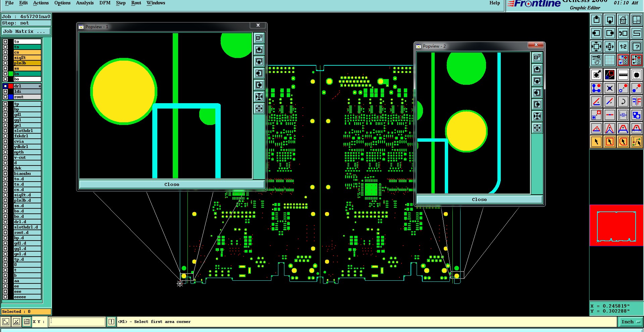Toggle the checkbox for layer to

(x=5, y=42)
